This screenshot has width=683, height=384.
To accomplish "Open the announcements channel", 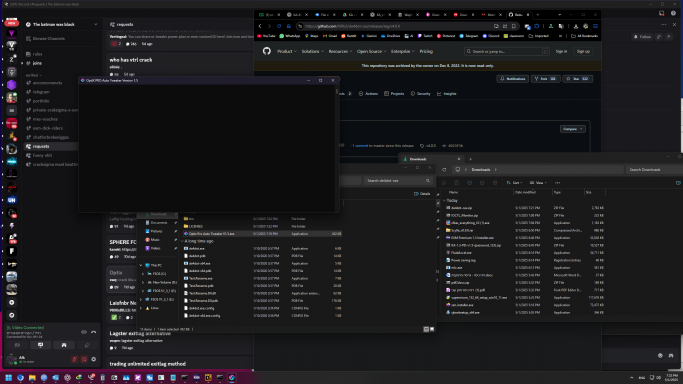I will (47, 83).
